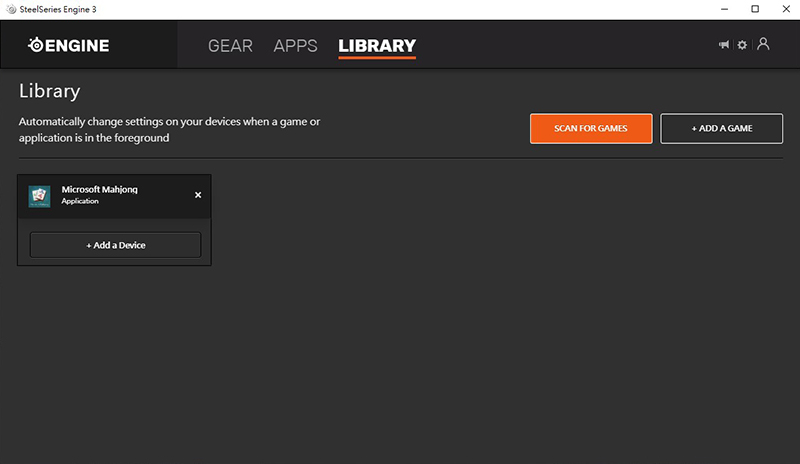Click the SteelSeries Engine logo
The image size is (800, 464).
click(68, 45)
